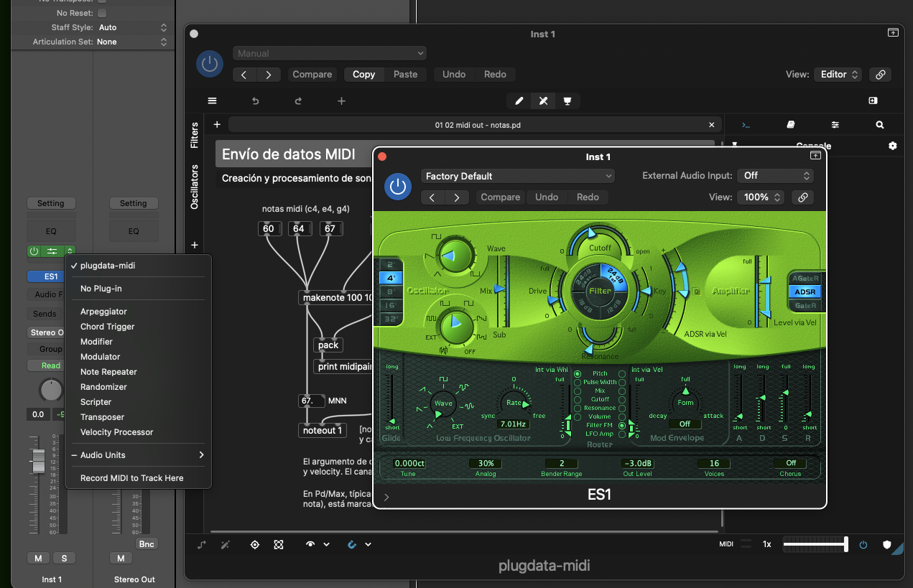Select Pulse Width router radio on left
The width and height of the screenshot is (913, 588).
578,383
